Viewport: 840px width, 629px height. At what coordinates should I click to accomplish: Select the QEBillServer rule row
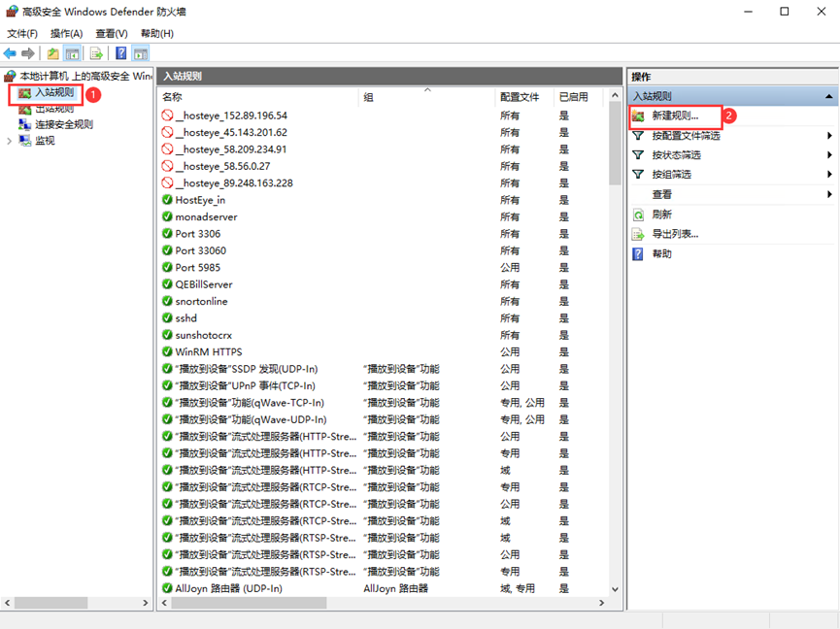tap(383, 284)
